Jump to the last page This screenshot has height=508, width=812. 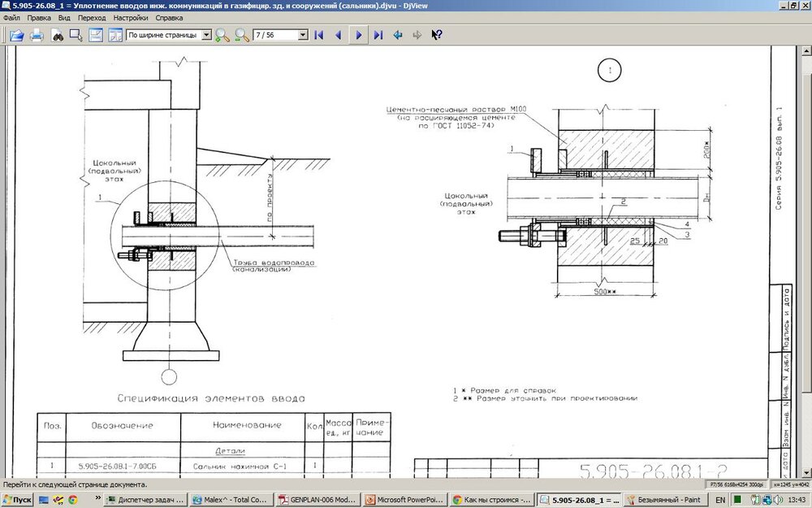pos(378,35)
